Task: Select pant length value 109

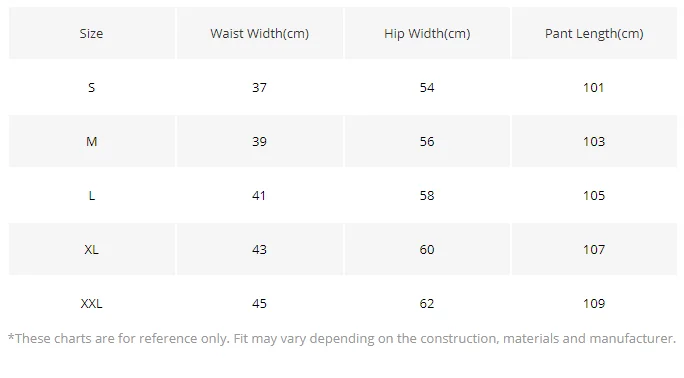Action: pyautogui.click(x=594, y=303)
